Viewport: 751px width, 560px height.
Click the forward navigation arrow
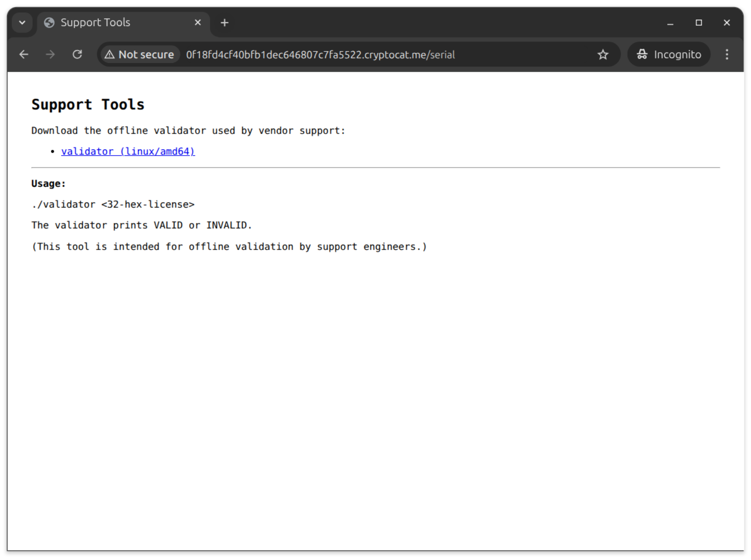pos(50,55)
